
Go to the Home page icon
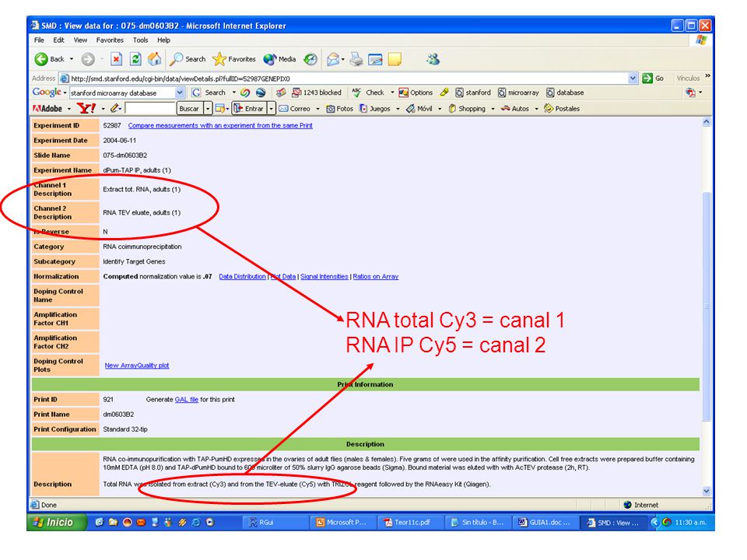(154, 59)
